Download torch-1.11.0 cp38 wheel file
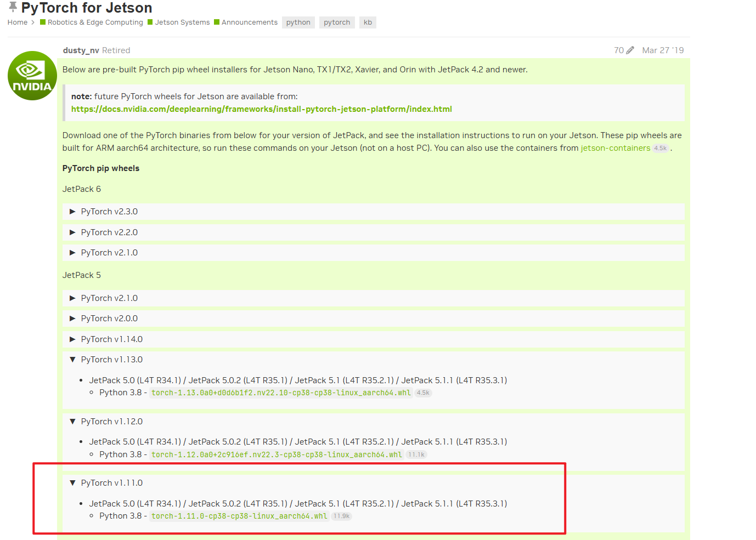The width and height of the screenshot is (756, 540). point(239,516)
